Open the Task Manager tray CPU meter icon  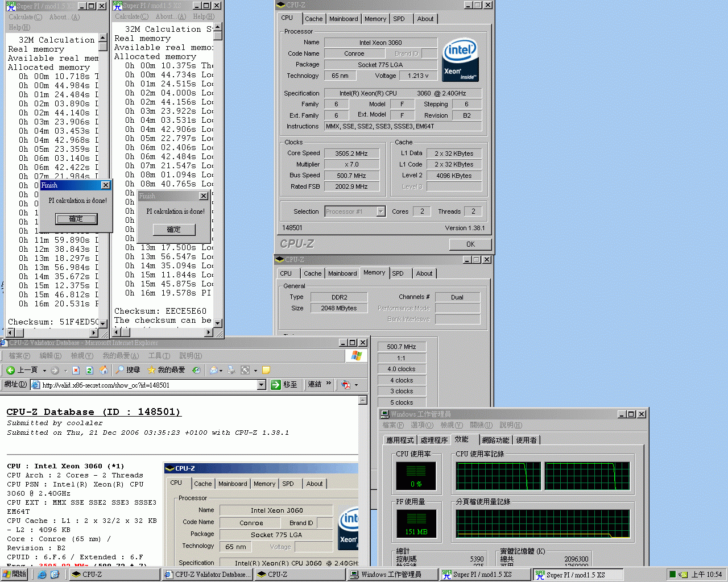[x=672, y=575]
